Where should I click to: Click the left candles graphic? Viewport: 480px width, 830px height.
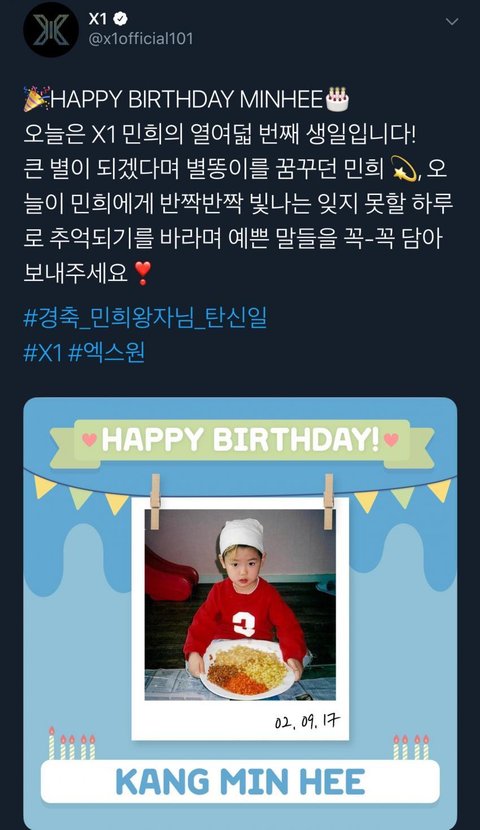tap(71, 743)
